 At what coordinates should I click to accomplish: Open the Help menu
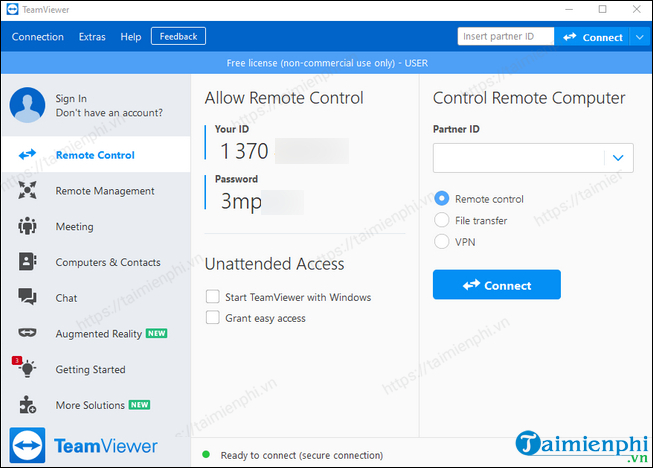(x=131, y=37)
